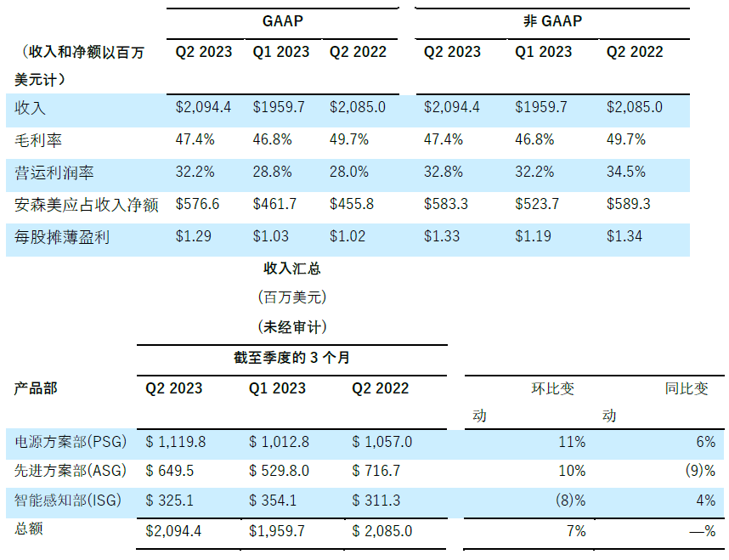Select the total sequential change '7%'
Screen dimensions: 729x560
point(576,531)
